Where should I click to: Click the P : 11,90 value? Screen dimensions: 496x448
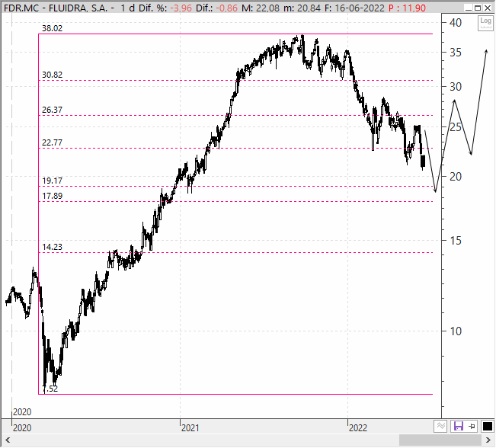click(x=407, y=8)
